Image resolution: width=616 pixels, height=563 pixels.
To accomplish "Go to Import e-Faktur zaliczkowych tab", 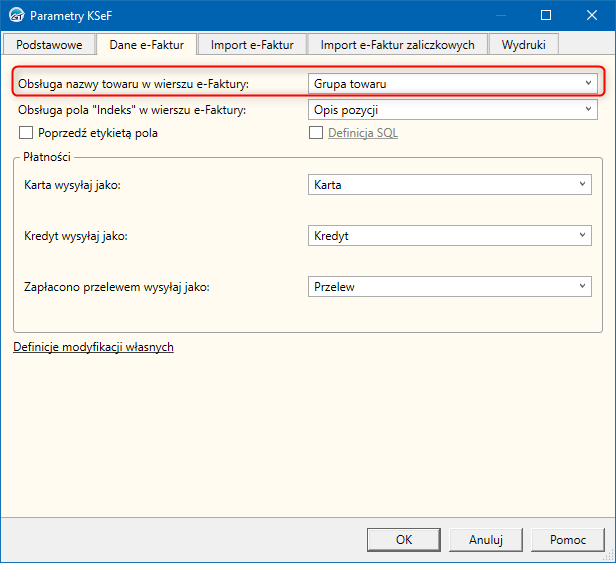I will pyautogui.click(x=398, y=45).
